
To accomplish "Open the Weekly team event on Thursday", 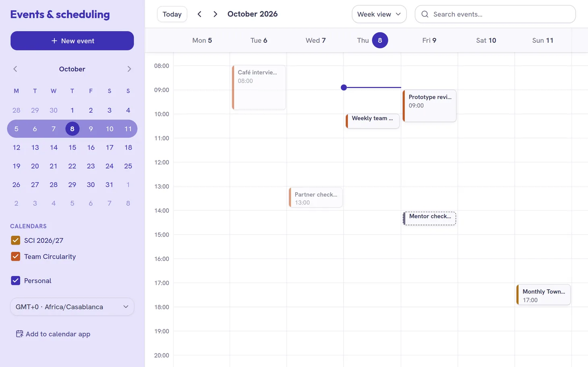I will point(373,121).
